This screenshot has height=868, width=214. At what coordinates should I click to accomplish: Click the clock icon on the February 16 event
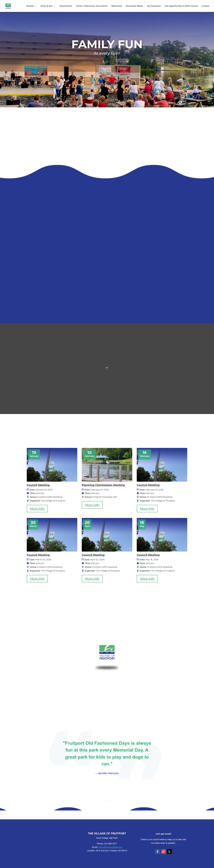point(138,493)
